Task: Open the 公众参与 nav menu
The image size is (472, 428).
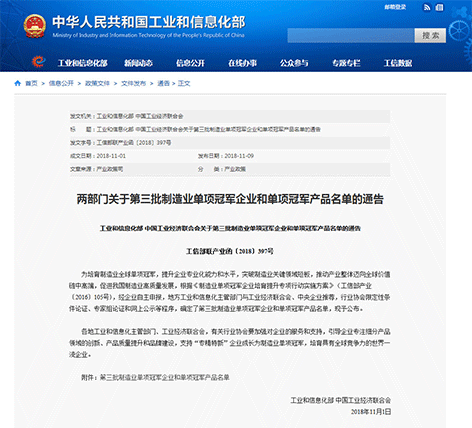Action: (x=294, y=63)
